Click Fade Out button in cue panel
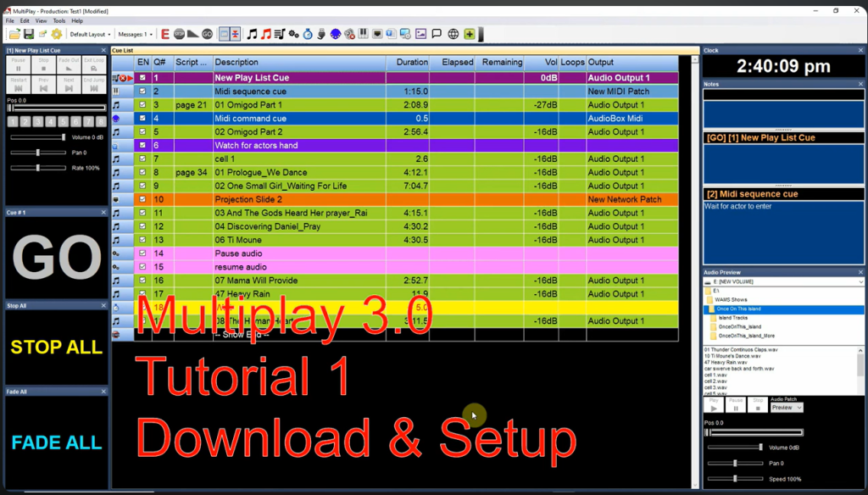868x495 pixels. point(69,64)
